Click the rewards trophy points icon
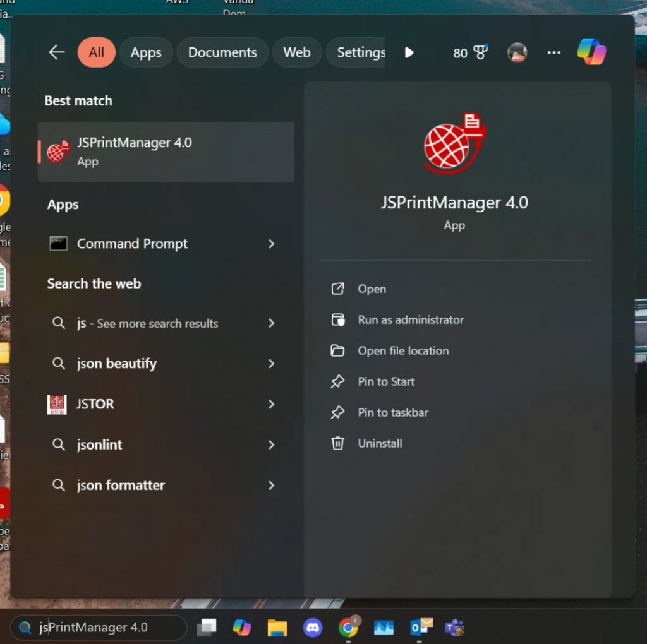Image resolution: width=647 pixels, height=644 pixels. point(480,53)
